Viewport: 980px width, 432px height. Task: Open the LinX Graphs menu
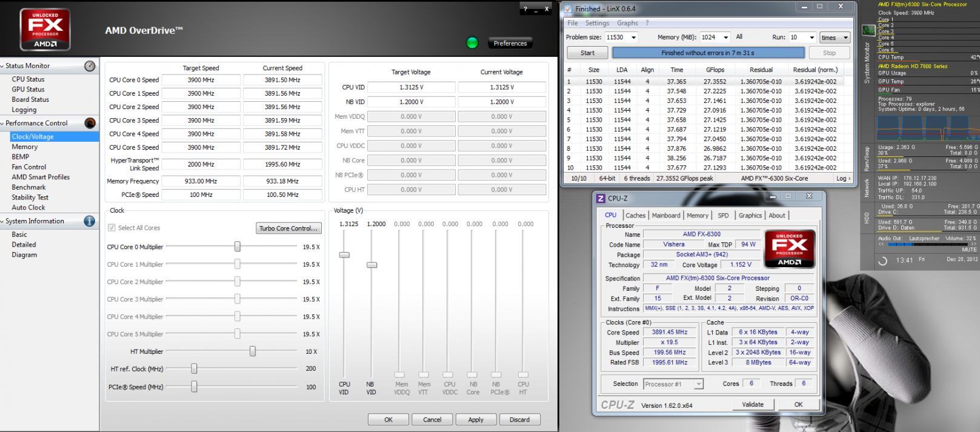(627, 23)
